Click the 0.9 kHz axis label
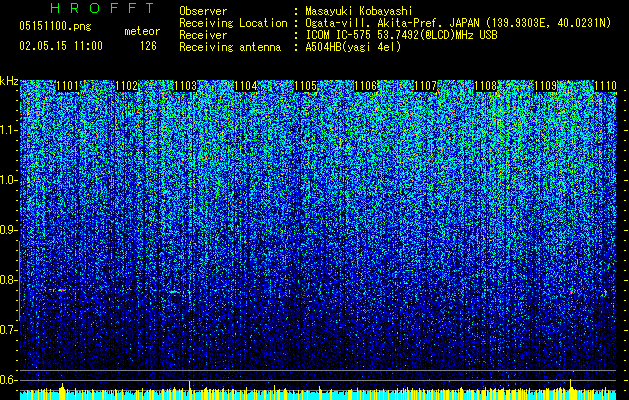 9,230
